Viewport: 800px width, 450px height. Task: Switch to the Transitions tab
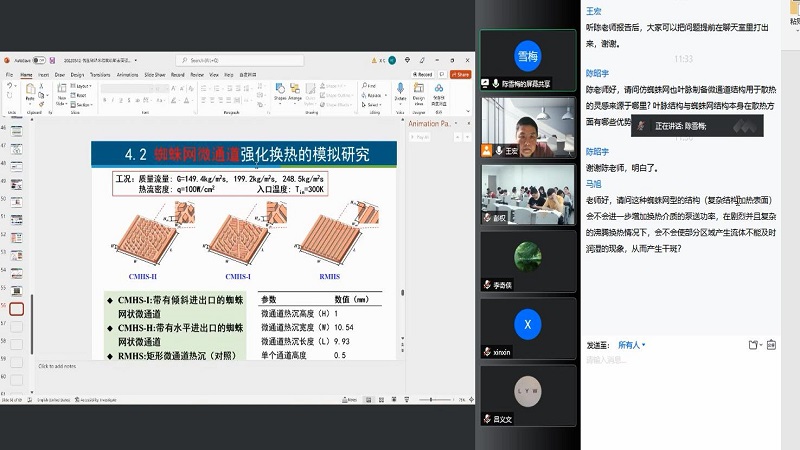(100, 74)
